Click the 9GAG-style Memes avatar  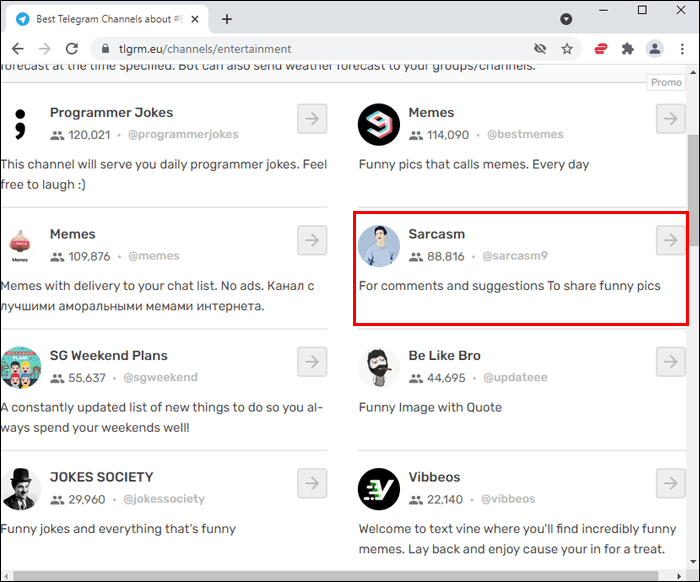tap(379, 125)
